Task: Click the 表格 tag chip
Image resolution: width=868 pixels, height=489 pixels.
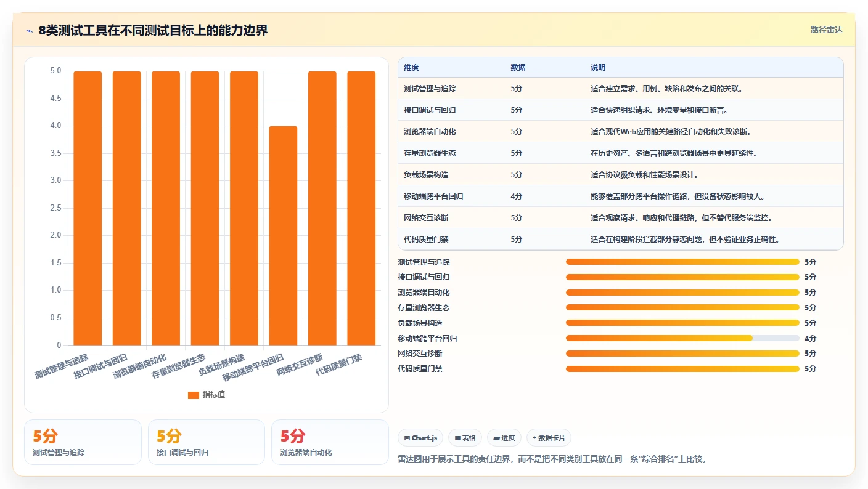Action: click(465, 438)
